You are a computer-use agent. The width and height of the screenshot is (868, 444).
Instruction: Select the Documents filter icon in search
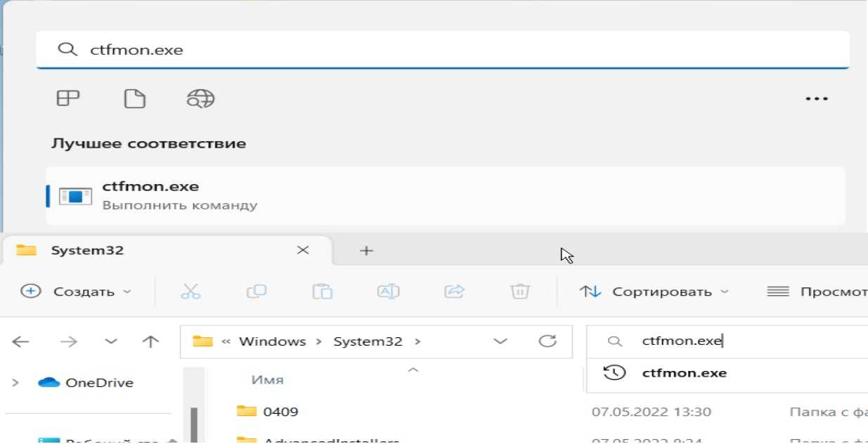(134, 98)
